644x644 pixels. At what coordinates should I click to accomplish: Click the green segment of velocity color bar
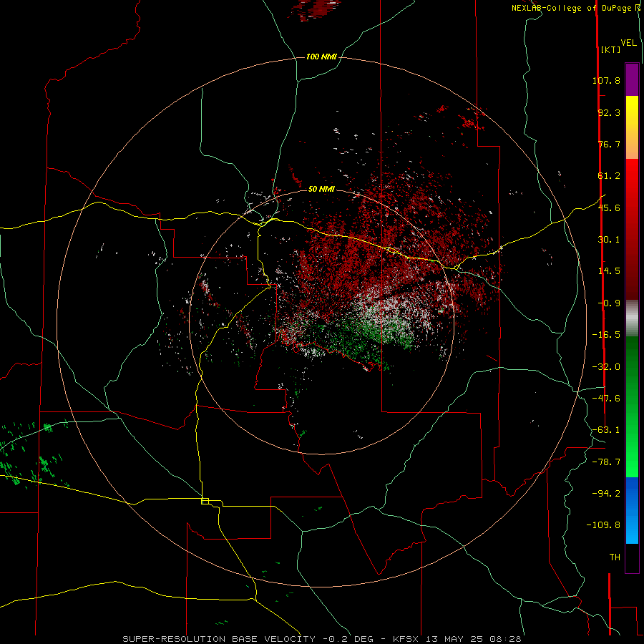click(632, 406)
